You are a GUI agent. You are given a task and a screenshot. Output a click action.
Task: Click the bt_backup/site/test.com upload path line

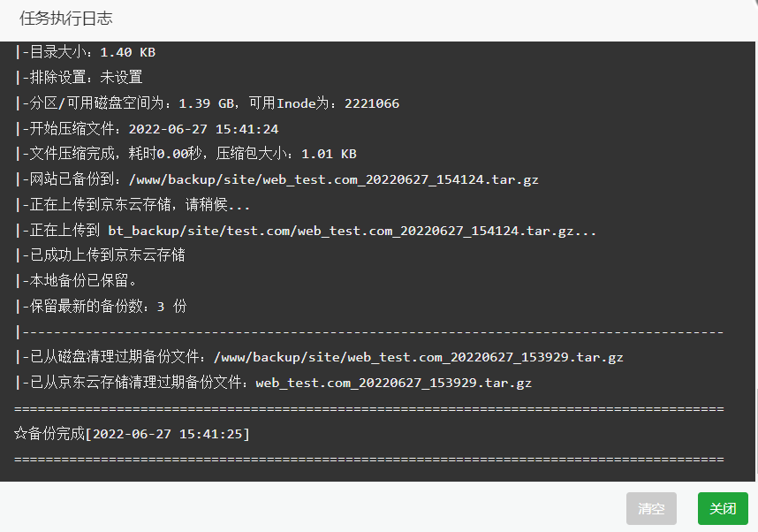point(306,231)
